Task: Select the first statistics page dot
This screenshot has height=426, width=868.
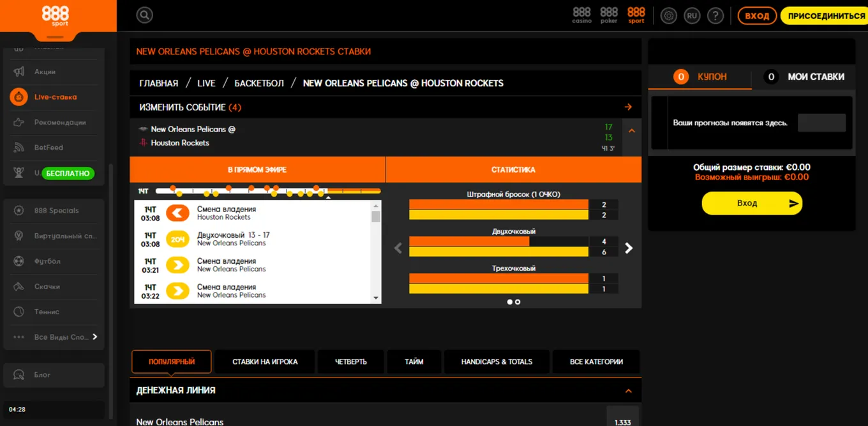Action: [509, 302]
